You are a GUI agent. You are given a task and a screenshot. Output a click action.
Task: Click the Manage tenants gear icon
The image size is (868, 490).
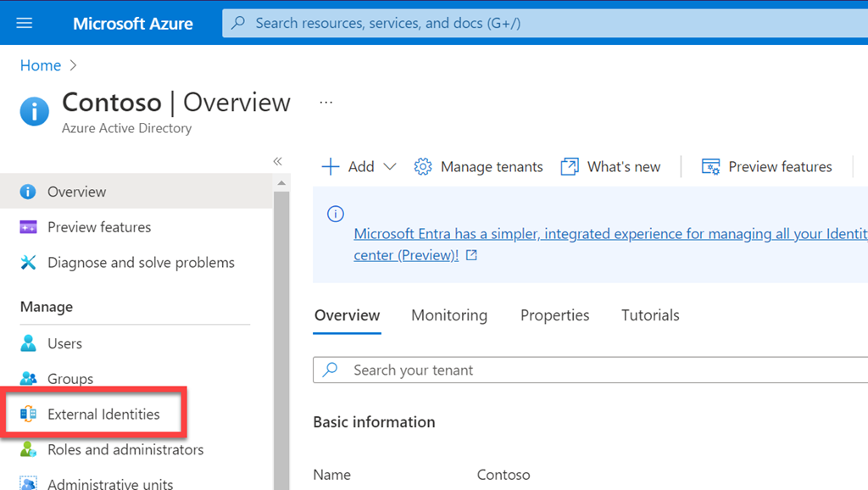[423, 167]
